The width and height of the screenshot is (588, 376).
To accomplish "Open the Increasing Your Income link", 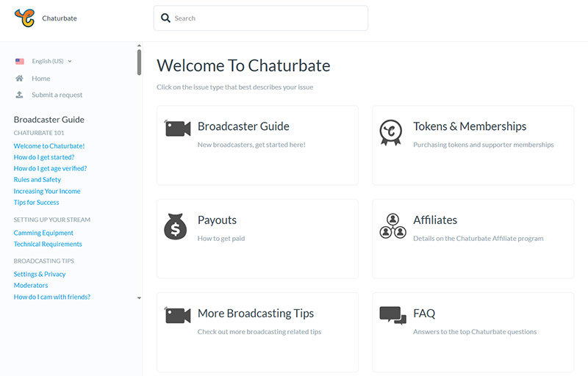I will [x=47, y=191].
